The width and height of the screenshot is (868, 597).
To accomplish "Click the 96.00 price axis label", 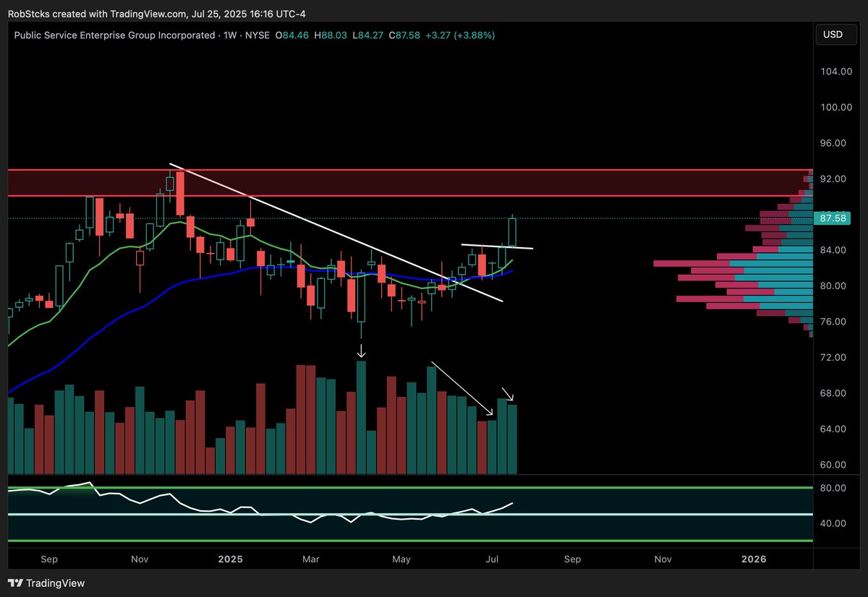I will tap(834, 143).
